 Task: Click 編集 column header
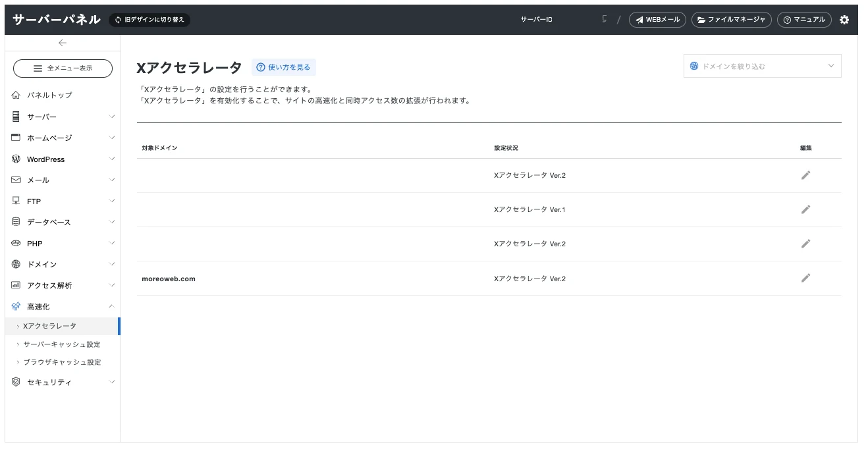point(805,148)
